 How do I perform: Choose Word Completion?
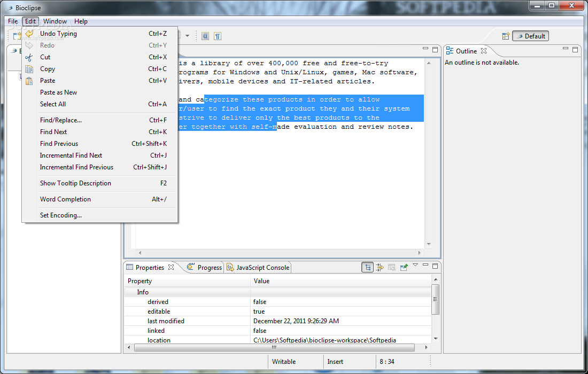point(100,199)
